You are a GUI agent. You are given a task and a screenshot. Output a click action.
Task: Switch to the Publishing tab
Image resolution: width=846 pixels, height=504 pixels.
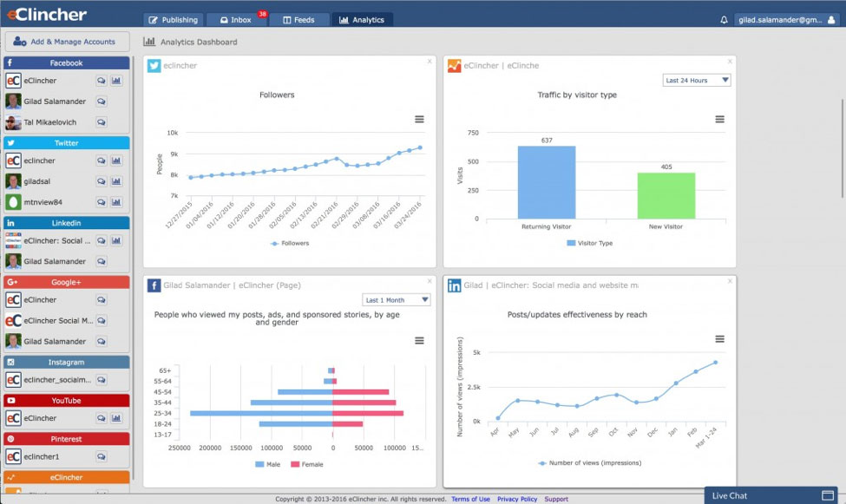pos(173,20)
